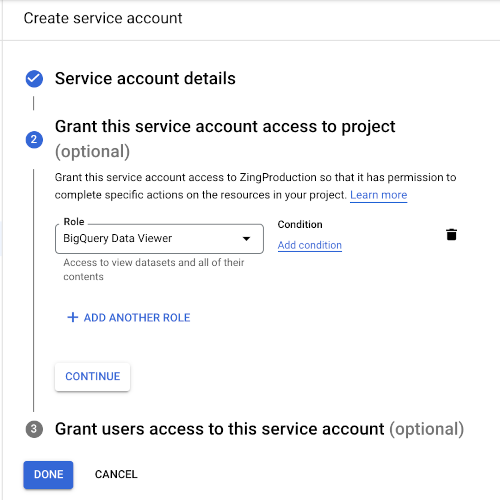The width and height of the screenshot is (500, 500).
Task: Add another role to the service account
Action: point(129,317)
